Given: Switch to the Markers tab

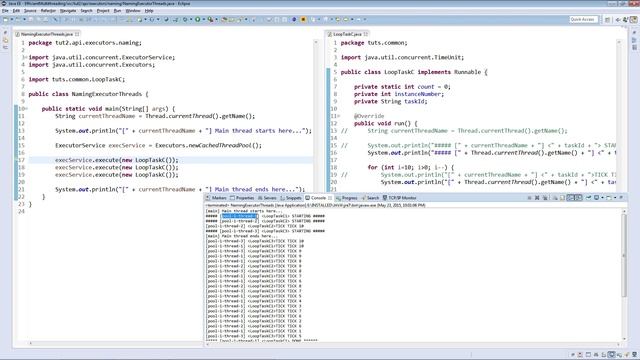Looking at the screenshot, I should point(216,198).
